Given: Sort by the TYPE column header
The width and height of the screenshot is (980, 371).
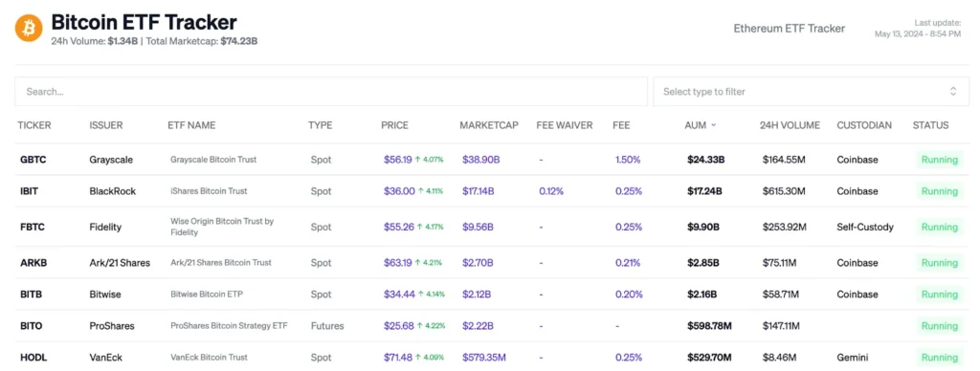Looking at the screenshot, I should click(320, 125).
